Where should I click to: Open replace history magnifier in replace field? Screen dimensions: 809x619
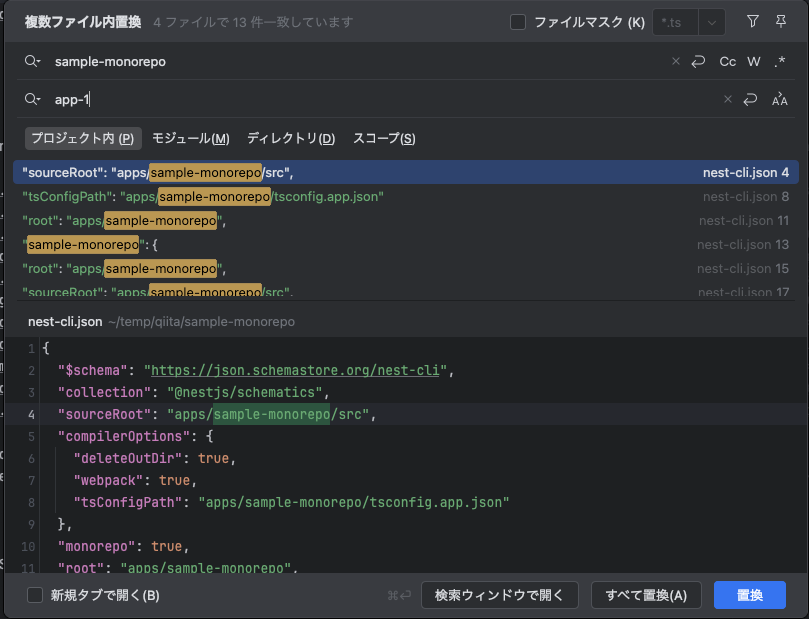(32, 99)
